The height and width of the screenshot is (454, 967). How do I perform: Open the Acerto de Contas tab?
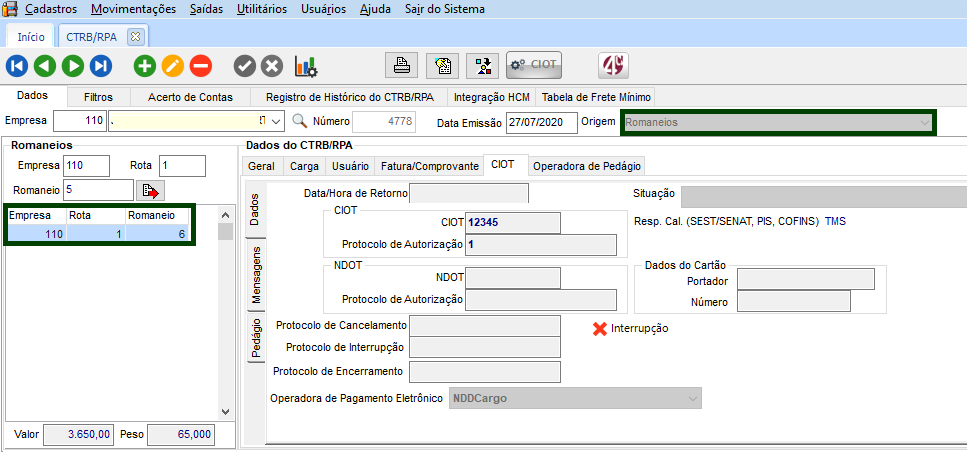[191, 97]
